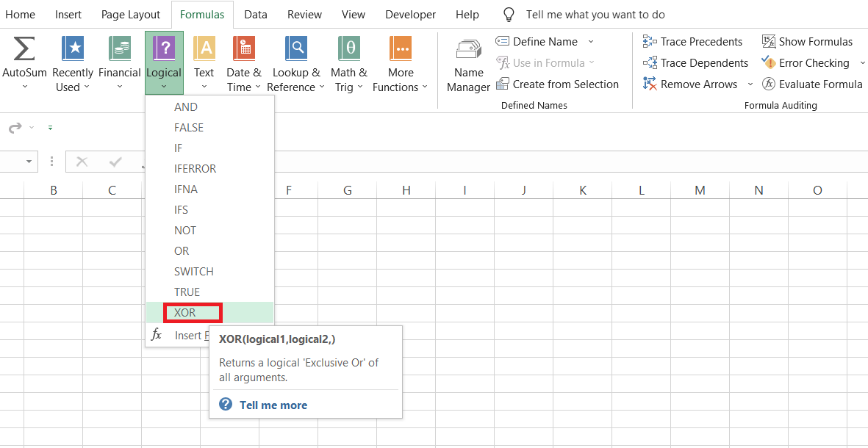The width and height of the screenshot is (868, 448).
Task: Choose IFERROR in the Logical list
Action: coord(195,169)
